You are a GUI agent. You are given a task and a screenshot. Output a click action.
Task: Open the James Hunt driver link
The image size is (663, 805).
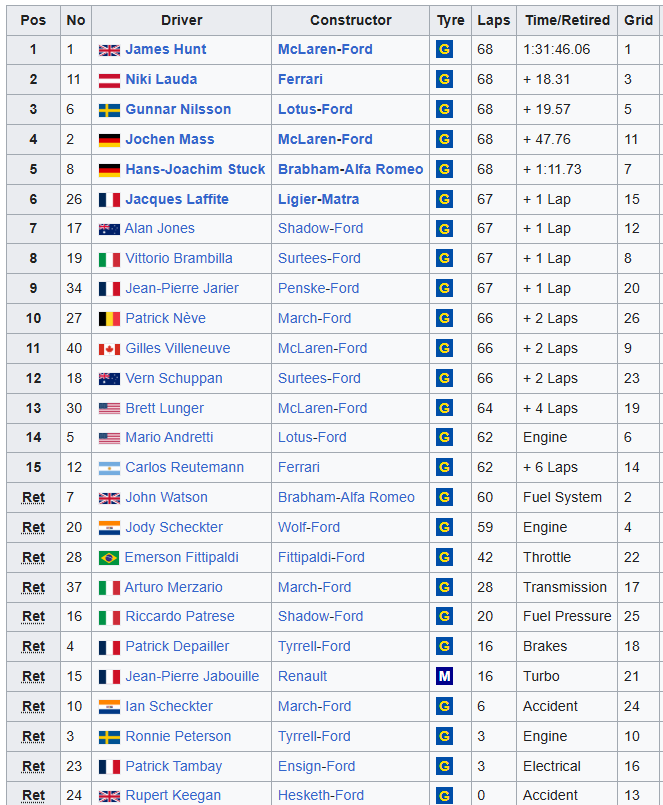click(x=166, y=49)
